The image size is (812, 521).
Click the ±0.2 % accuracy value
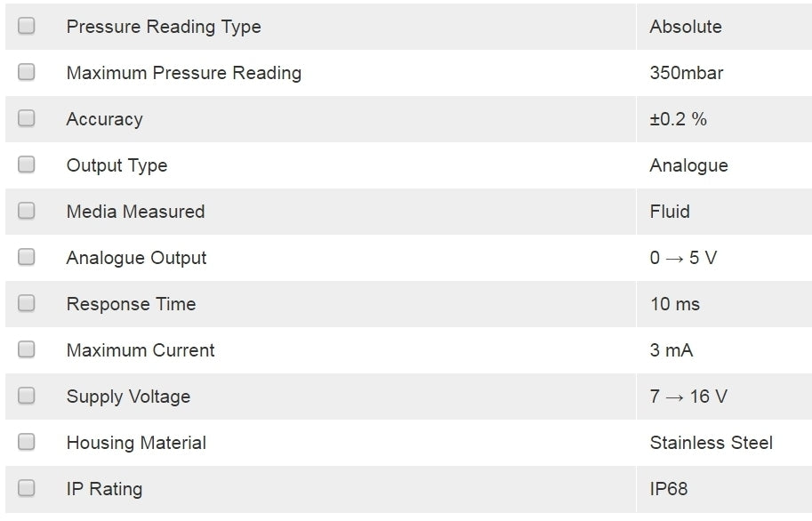pos(679,119)
